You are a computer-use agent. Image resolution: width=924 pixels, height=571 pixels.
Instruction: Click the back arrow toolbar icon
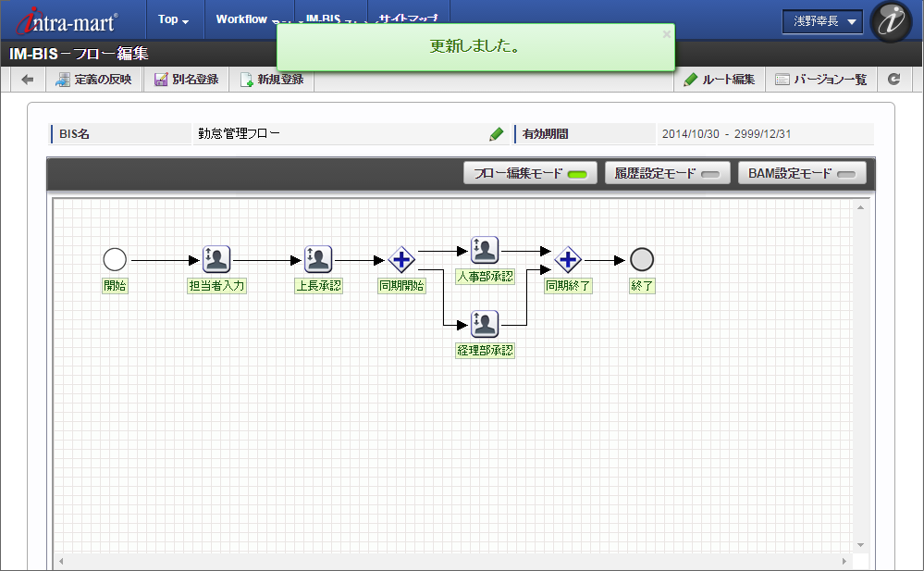[x=27, y=79]
